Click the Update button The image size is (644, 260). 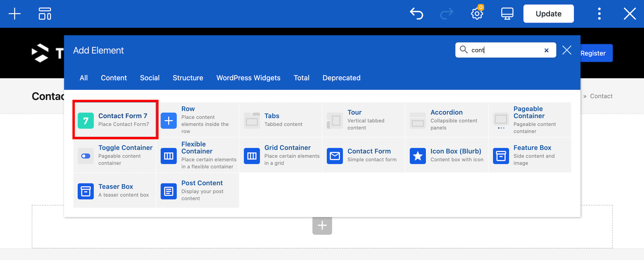pos(549,14)
